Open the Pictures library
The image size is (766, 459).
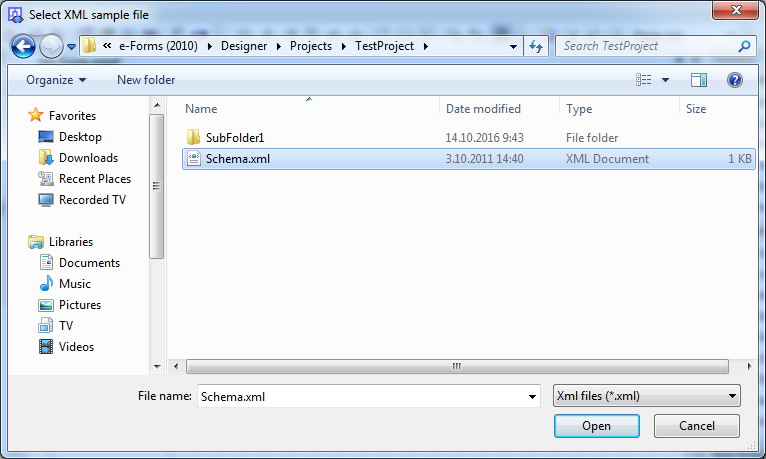pyautogui.click(x=80, y=305)
